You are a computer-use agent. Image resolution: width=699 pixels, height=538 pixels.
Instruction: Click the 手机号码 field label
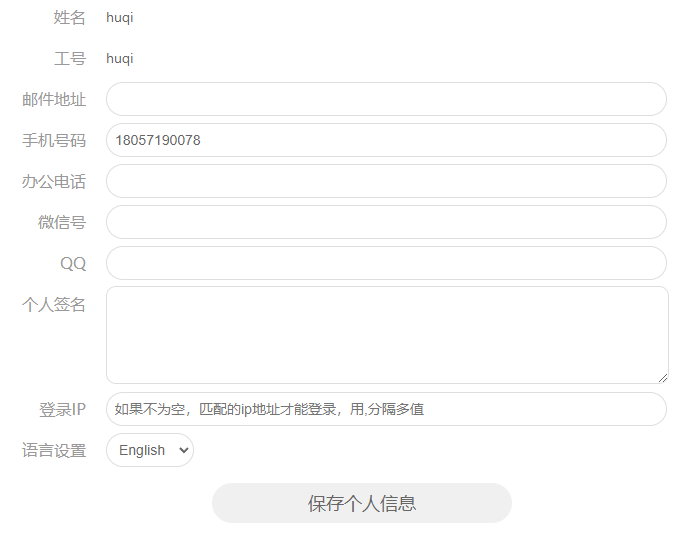click(54, 141)
